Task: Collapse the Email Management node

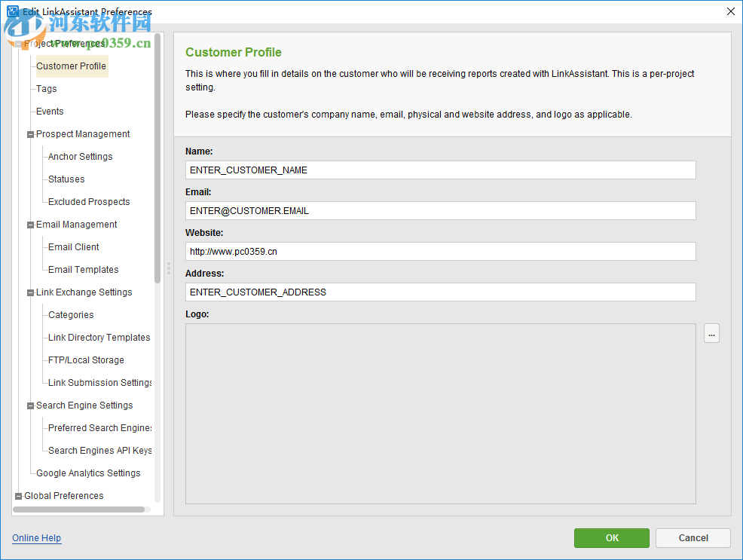Action: [x=30, y=225]
